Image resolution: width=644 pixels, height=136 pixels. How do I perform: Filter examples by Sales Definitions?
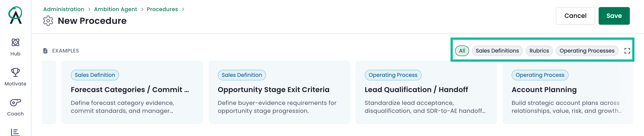tap(497, 51)
